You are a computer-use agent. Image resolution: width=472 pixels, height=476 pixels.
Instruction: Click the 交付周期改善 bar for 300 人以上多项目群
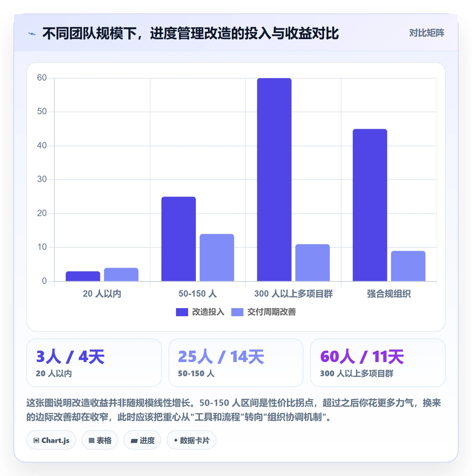coord(313,263)
